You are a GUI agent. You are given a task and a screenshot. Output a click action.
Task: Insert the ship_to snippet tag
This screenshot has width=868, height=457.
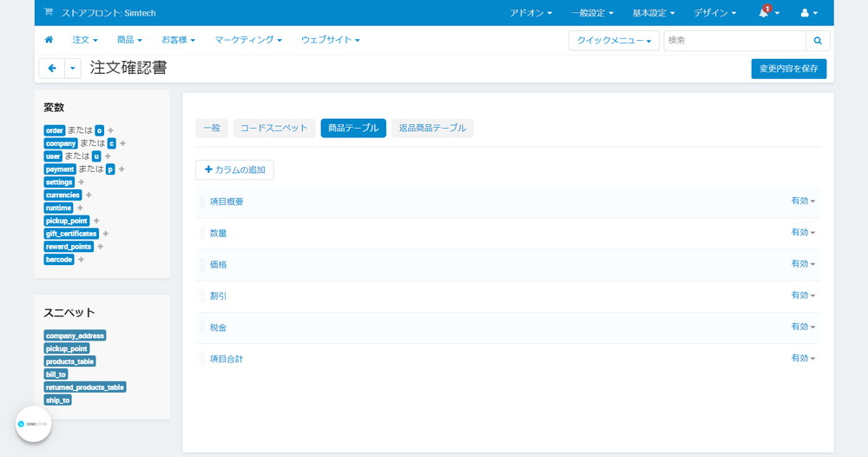coord(57,400)
